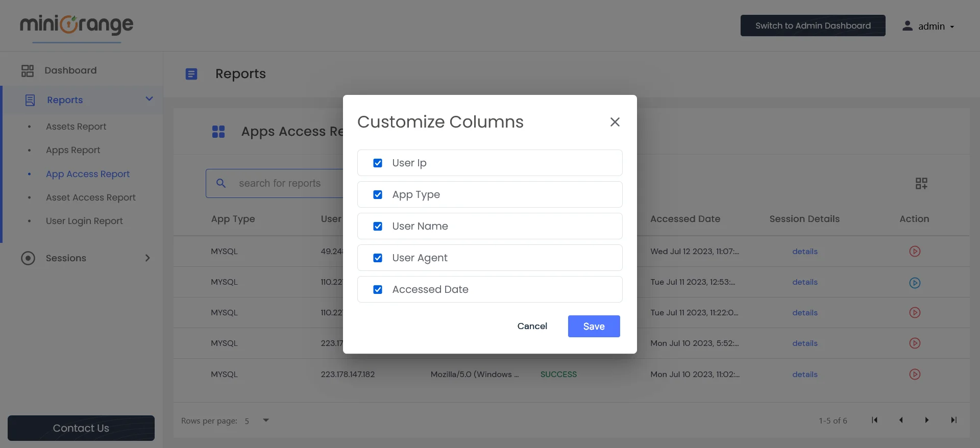This screenshot has width=980, height=448.
Task: Uncheck the User Name column checkbox
Action: coord(378,227)
